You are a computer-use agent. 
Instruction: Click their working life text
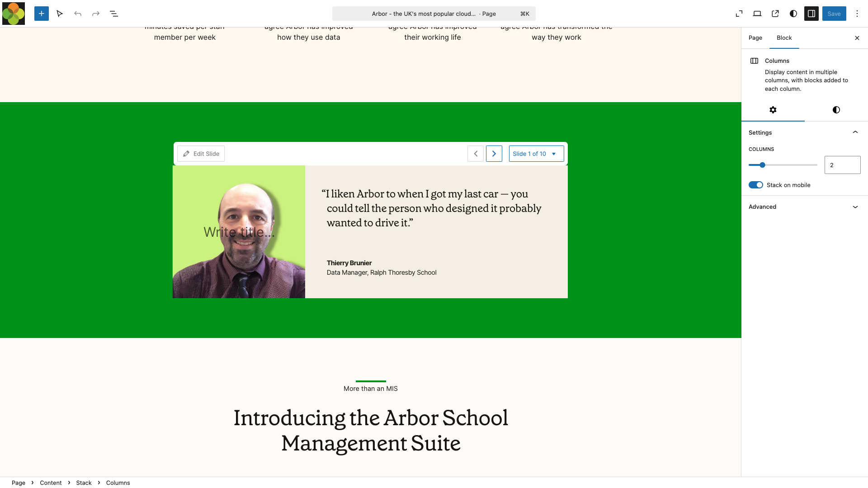433,38
